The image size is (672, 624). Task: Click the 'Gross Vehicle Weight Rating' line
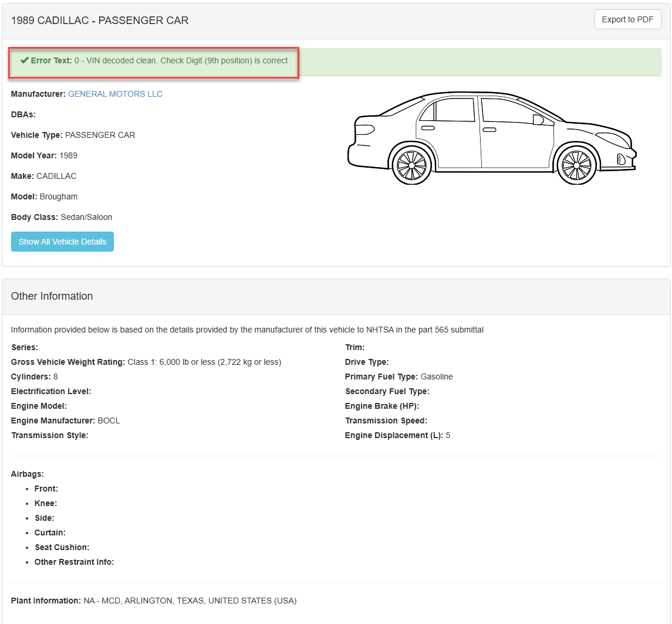146,362
